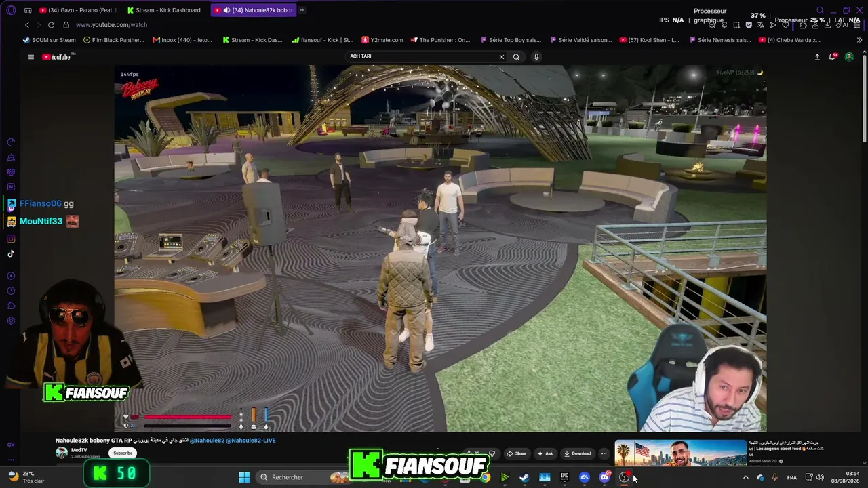Open the FRA keyboard language switcher
This screenshot has height=488, width=868.
click(x=792, y=478)
